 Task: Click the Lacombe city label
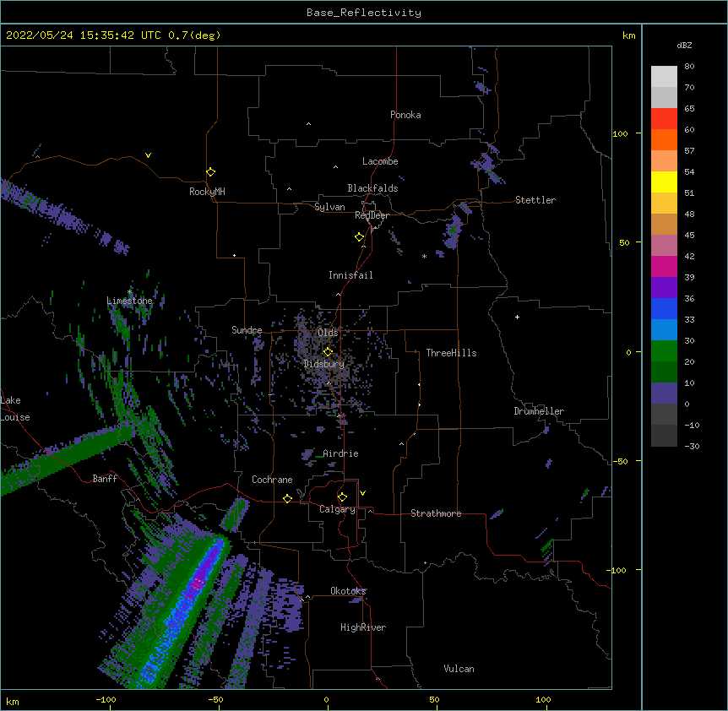click(380, 161)
